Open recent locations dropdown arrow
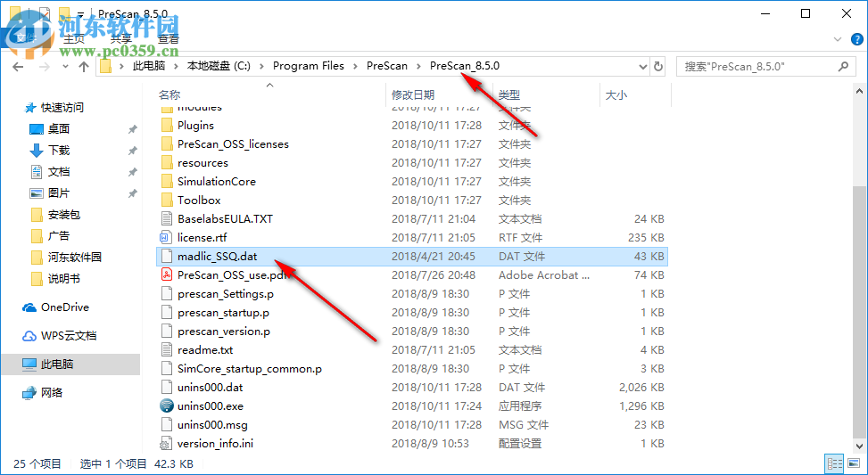Image resolution: width=868 pixels, height=475 pixels. (x=65, y=67)
